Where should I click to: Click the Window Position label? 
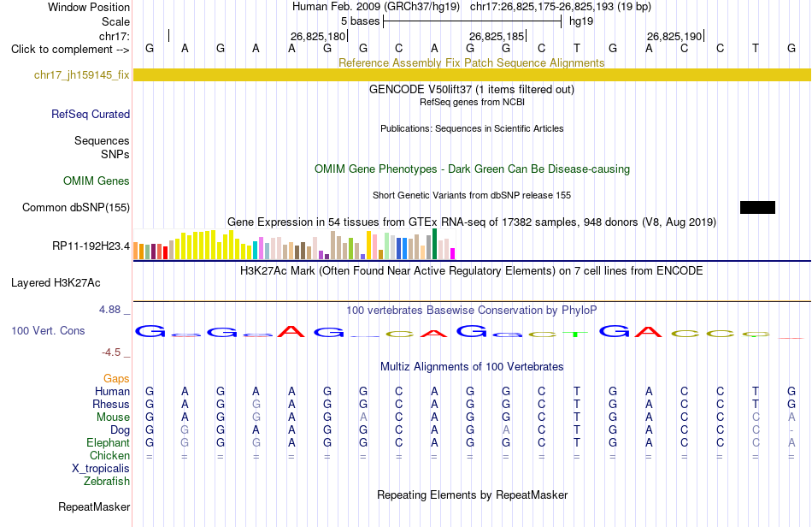[x=89, y=7]
